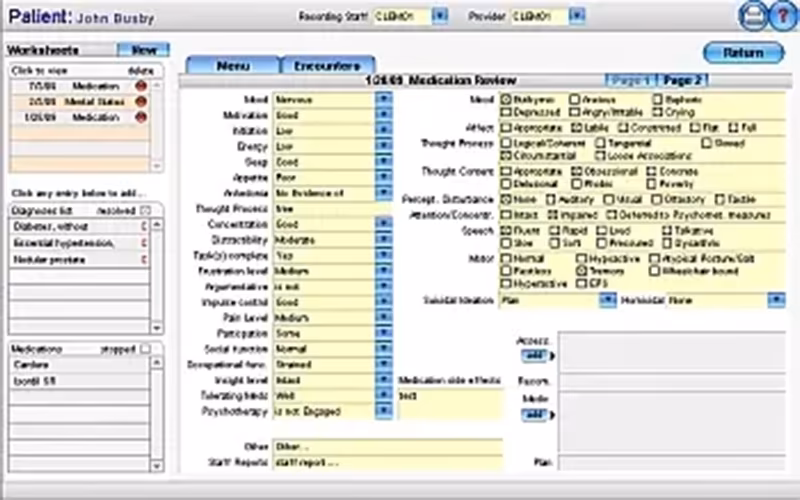Click the Return button
This screenshot has height=500, width=800.
[x=743, y=53]
